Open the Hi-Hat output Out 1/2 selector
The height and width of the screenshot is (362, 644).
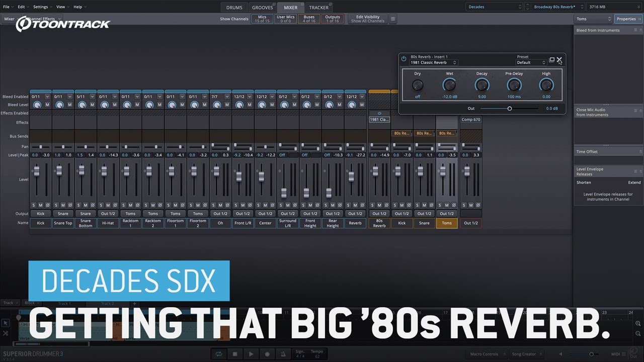tap(108, 214)
